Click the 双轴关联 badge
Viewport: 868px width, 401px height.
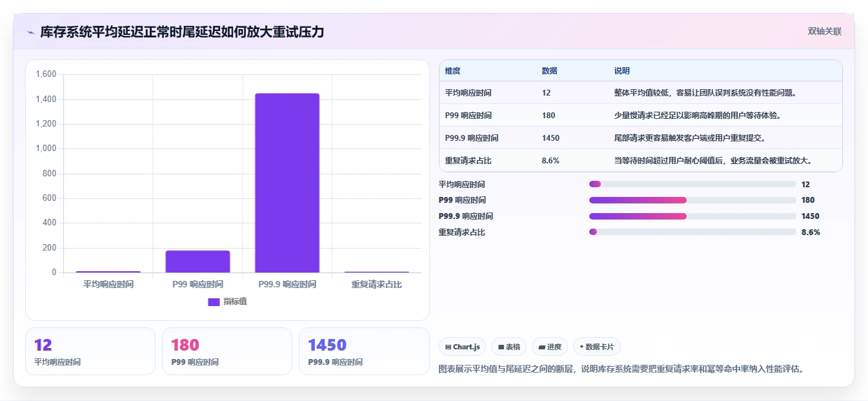(x=824, y=31)
